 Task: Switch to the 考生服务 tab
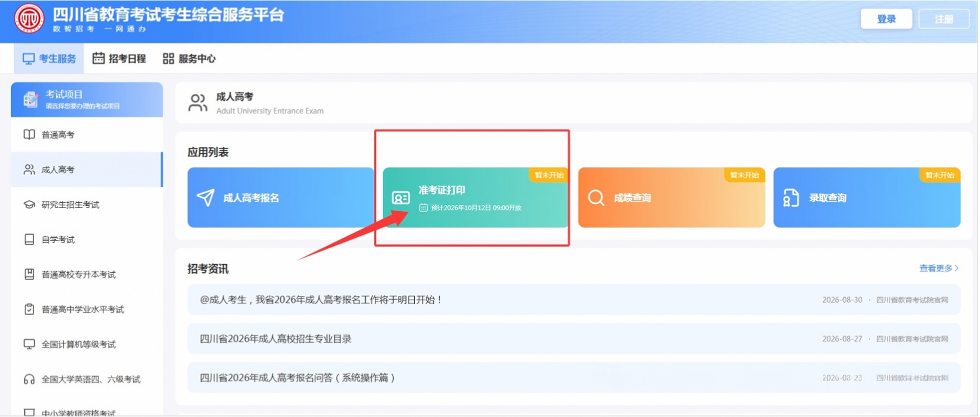49,59
